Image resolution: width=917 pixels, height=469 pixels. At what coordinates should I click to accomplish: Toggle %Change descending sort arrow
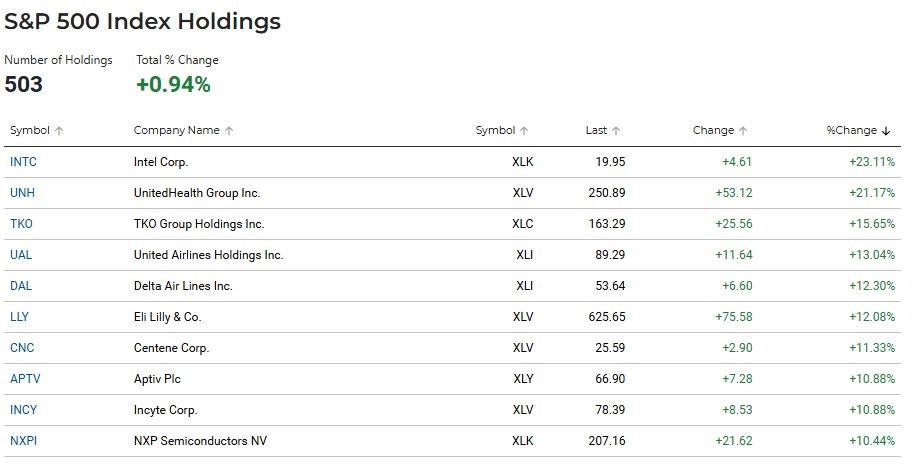click(886, 131)
